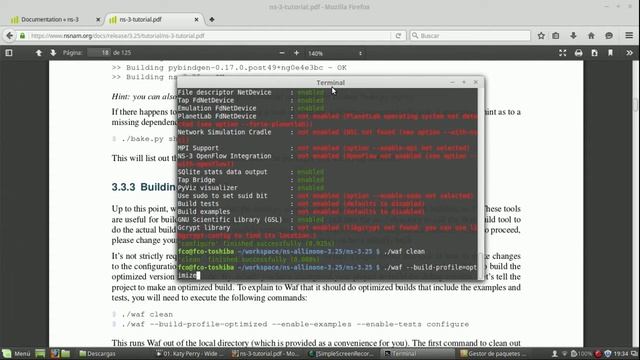Screen dimensions: 640x360
Task: Open PDF viewer tools menu
Action: coord(629,53)
